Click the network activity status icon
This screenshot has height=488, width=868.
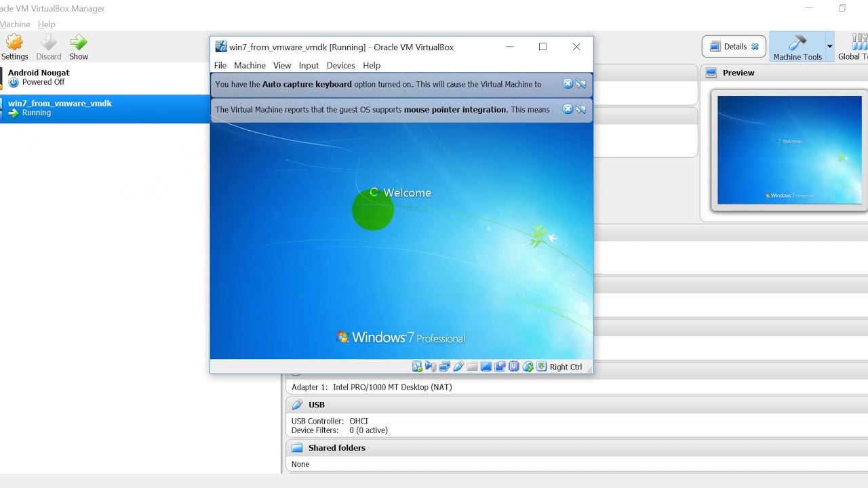coord(445,367)
